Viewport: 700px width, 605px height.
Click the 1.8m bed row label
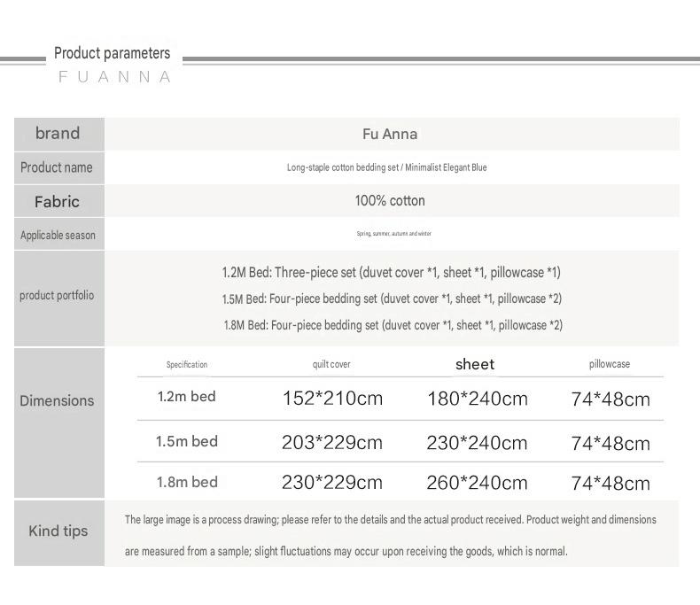point(187,482)
